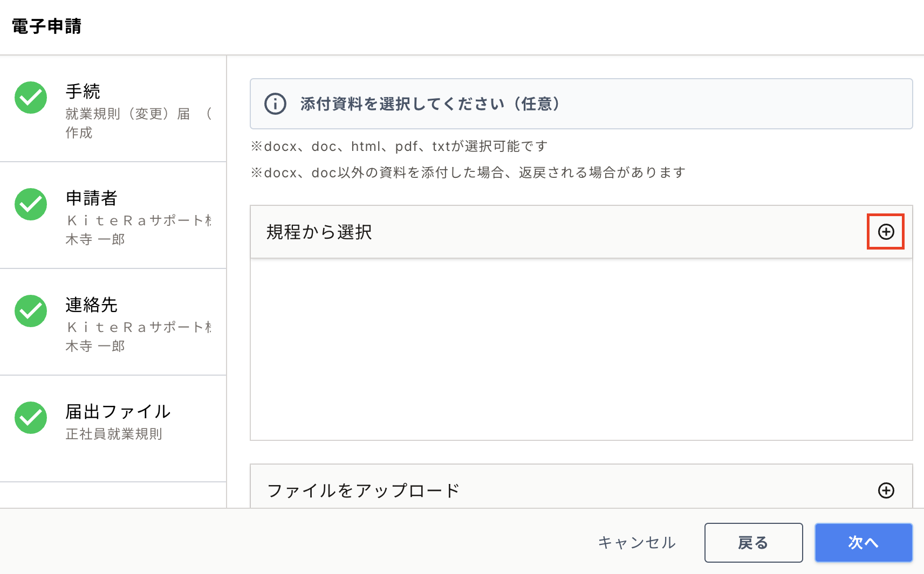The width and height of the screenshot is (924, 574).
Task: Open the 手続 step in the sidebar
Action: pos(113,108)
